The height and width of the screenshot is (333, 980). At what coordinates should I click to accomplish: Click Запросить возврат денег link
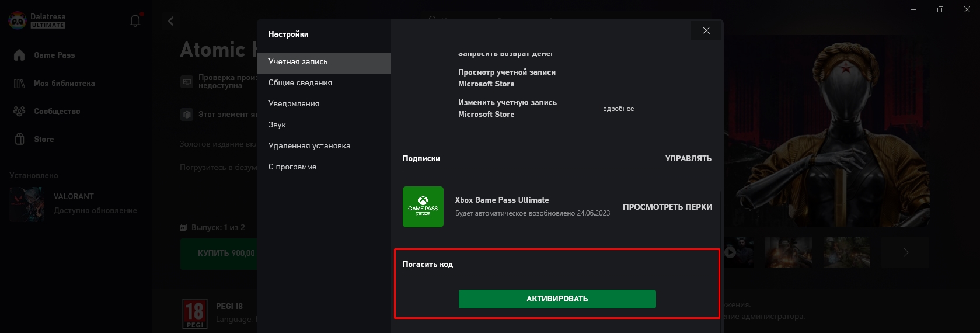506,54
